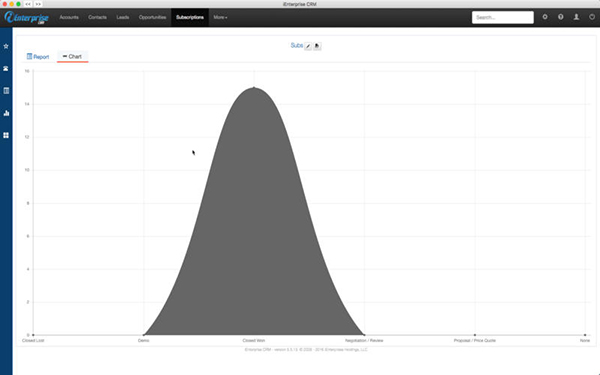Click the Subs report title link
This screenshot has width=600, height=375.
[x=297, y=46]
